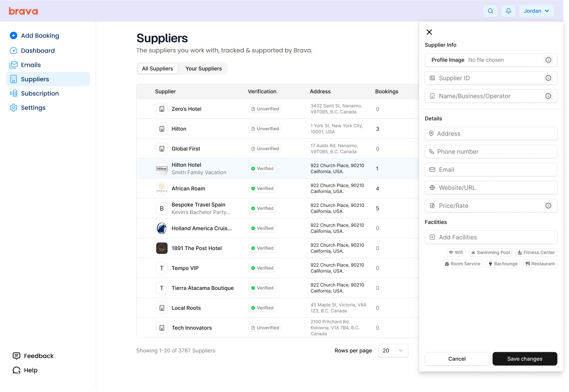Open the Jordan user dropdown

click(x=536, y=11)
